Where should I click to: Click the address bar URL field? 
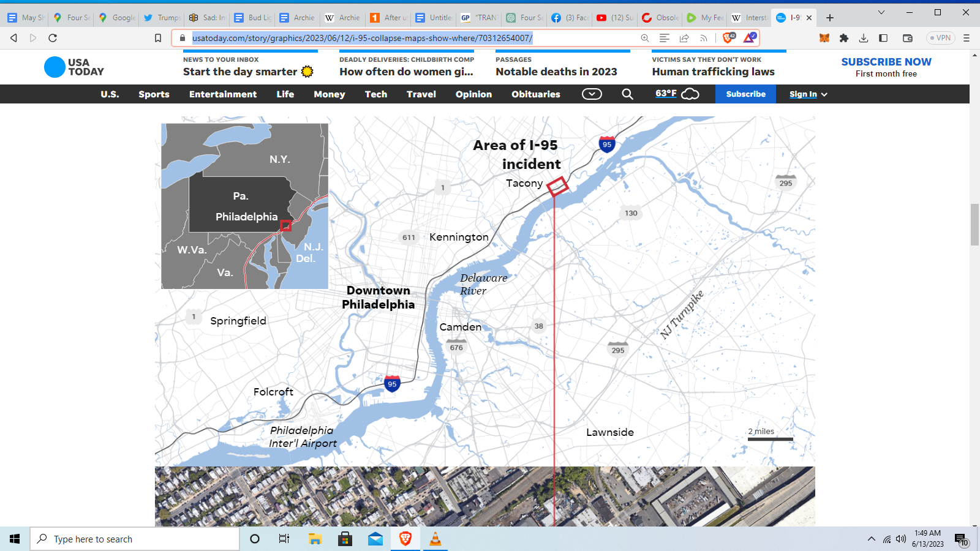coord(410,38)
